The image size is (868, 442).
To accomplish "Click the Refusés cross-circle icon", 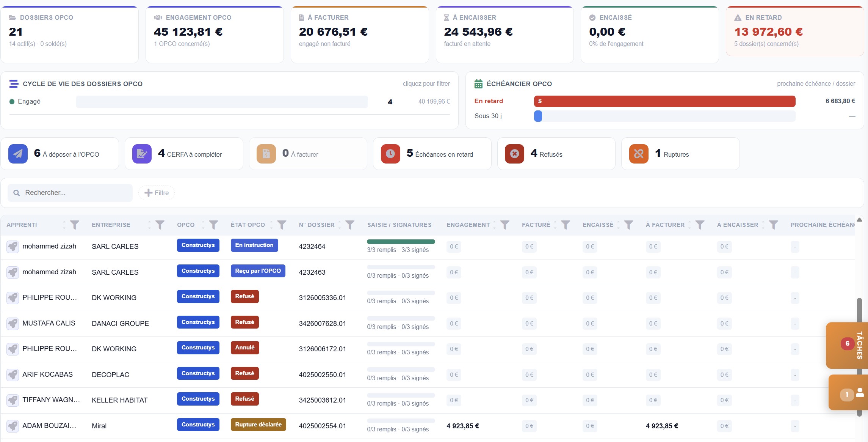I will (514, 154).
